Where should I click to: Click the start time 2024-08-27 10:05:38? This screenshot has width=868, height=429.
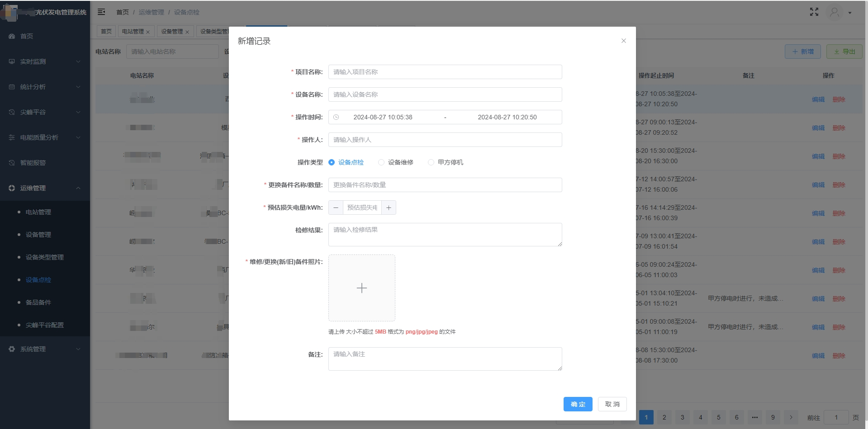pos(383,117)
